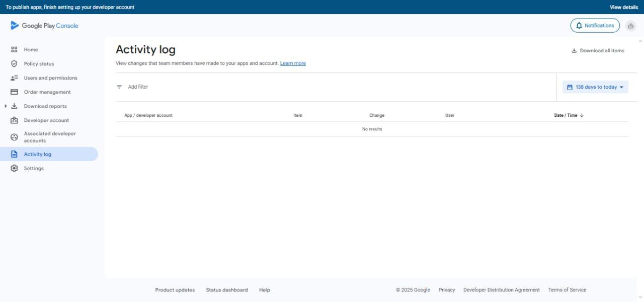Viewport: 644px width, 302px height.
Task: Click the Activity log document icon
Action: (x=14, y=155)
